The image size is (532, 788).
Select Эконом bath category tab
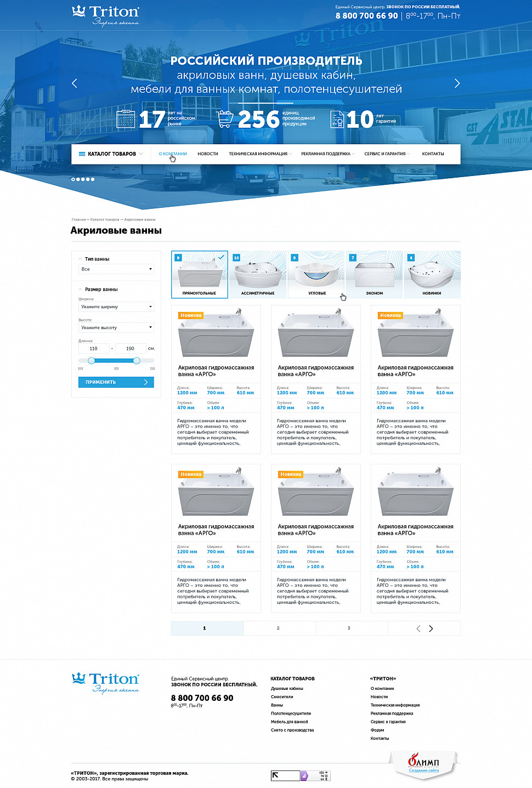coord(375,275)
